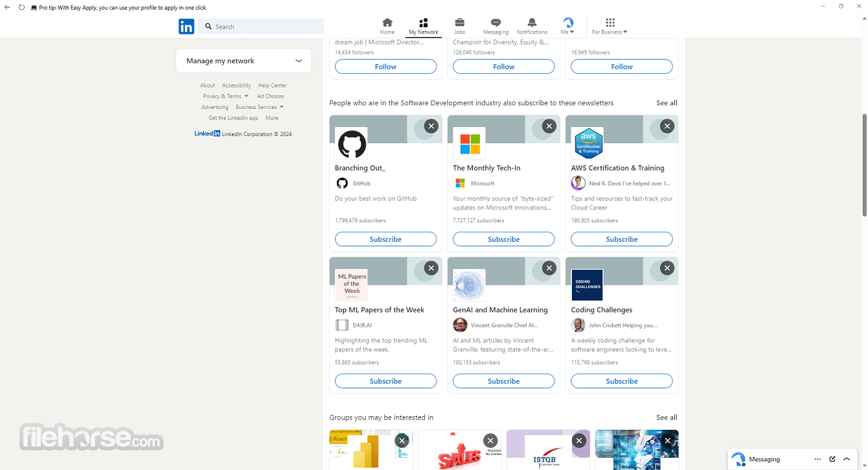Expand the Manage my network panel
This screenshot has width=868, height=470.
244,61
